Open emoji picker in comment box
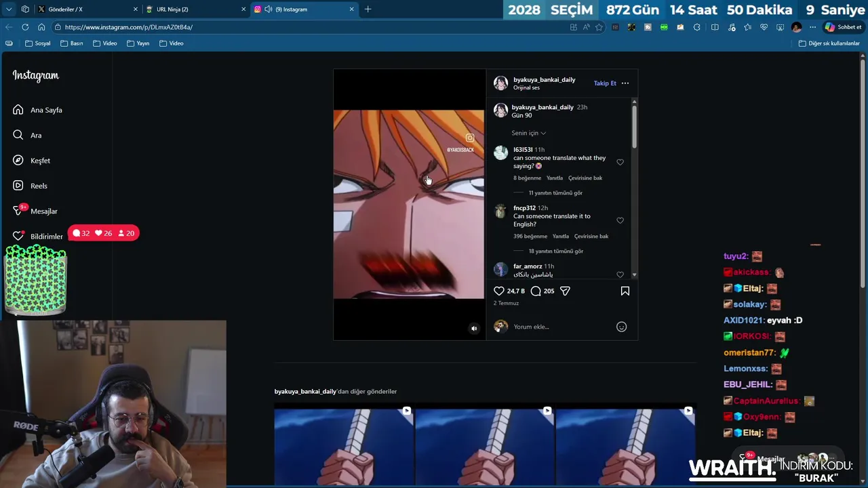 621,327
